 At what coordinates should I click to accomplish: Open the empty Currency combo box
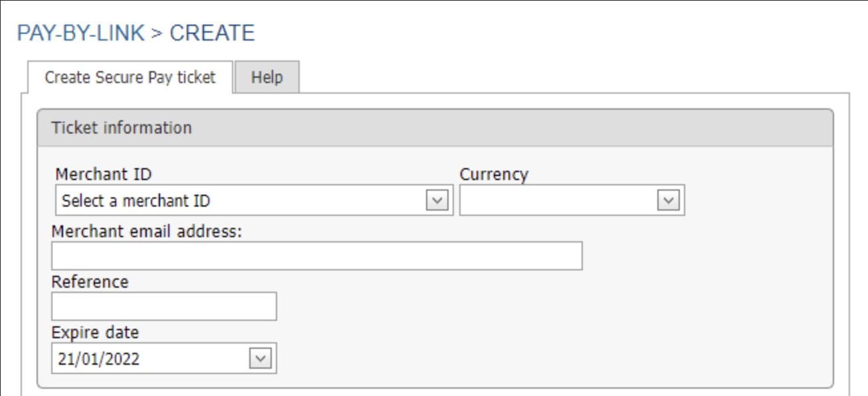pos(572,201)
